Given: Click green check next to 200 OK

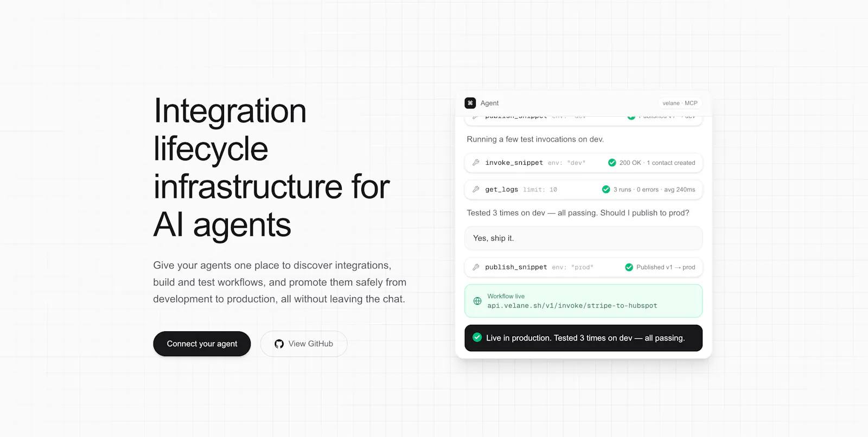Looking at the screenshot, I should [x=612, y=163].
